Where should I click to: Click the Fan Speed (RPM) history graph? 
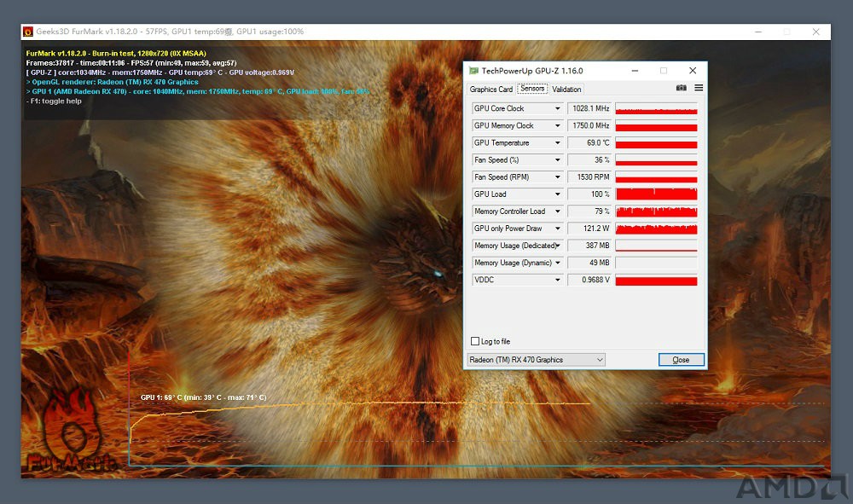656,177
